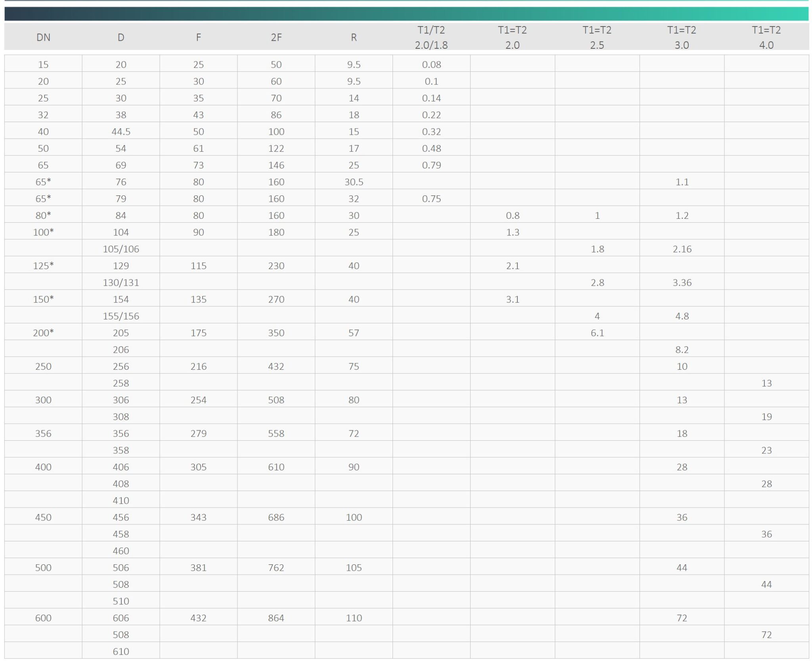Image resolution: width=812 pixels, height=663 pixels.
Task: Select the 6.1 value in the 200* row
Action: (597, 333)
